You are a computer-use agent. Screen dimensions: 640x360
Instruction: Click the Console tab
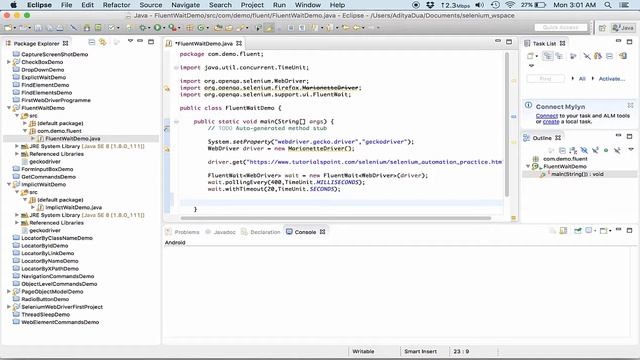pos(305,232)
